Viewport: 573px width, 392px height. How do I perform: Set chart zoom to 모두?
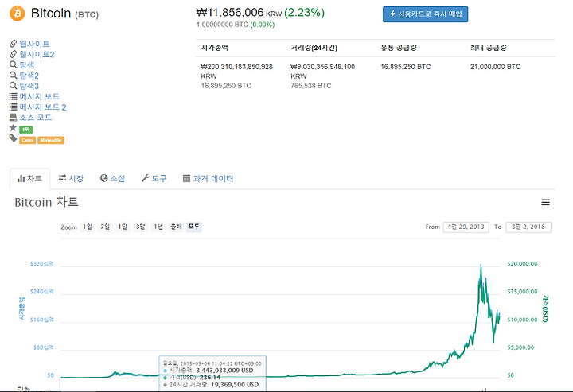pyautogui.click(x=194, y=227)
